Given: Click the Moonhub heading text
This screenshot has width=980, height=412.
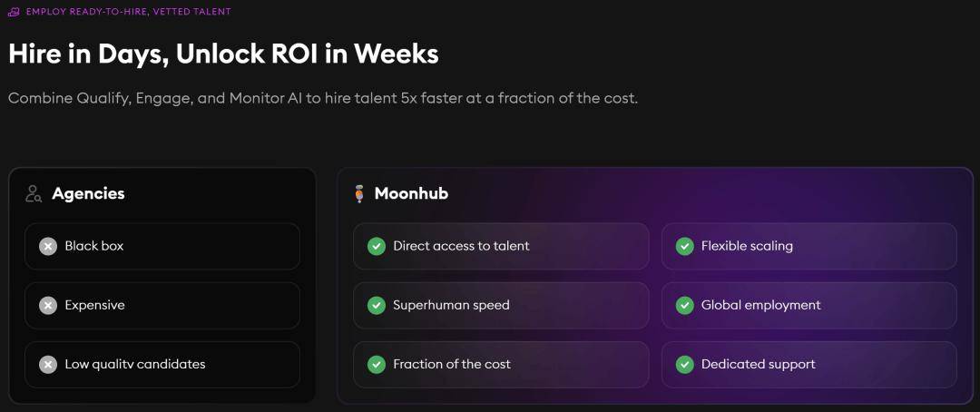Looking at the screenshot, I should 411,194.
